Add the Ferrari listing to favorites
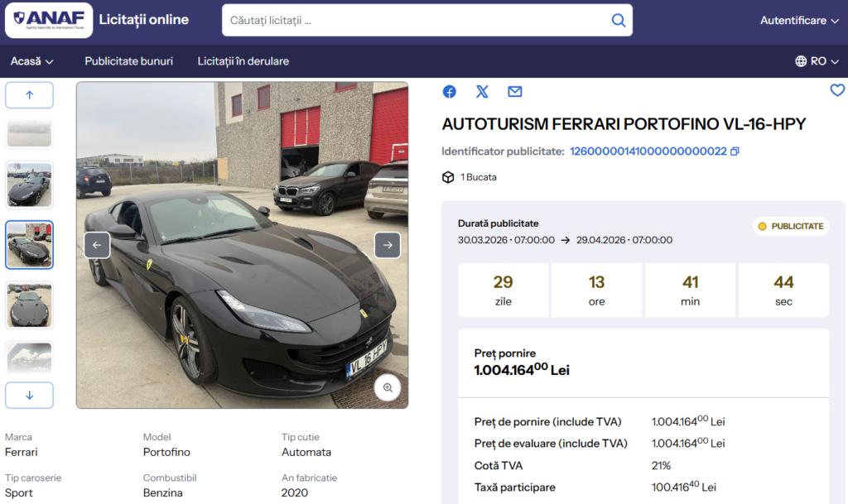Screen dimensions: 848x504 pyautogui.click(x=838, y=91)
